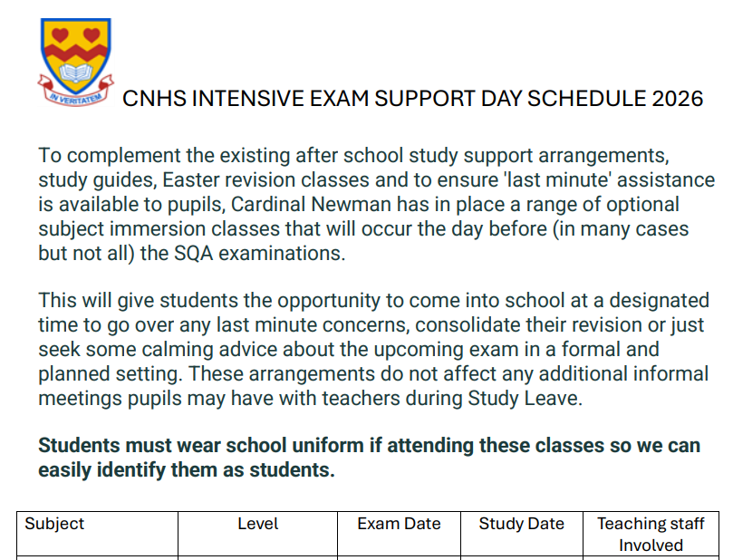Image resolution: width=733 pixels, height=560 pixels.
Task: Click the CNHS Intensive Exam Support title
Action: (412, 99)
